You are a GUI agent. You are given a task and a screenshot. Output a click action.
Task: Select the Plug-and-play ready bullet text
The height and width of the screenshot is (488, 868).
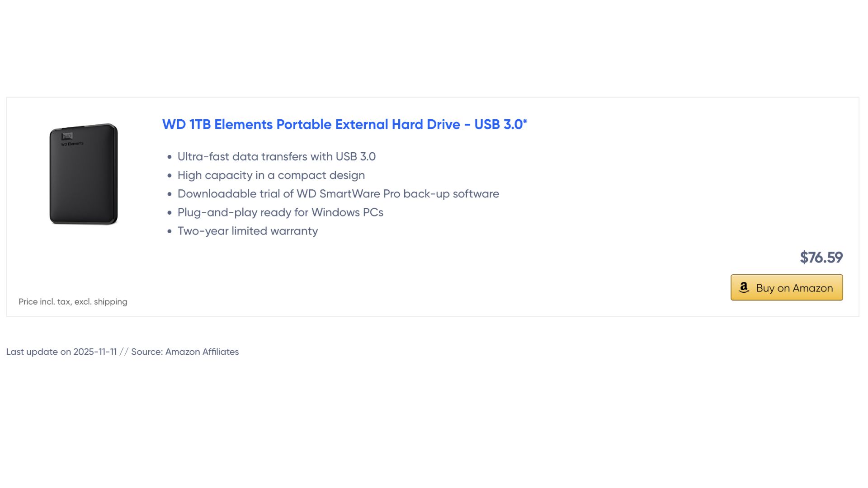[280, 212]
